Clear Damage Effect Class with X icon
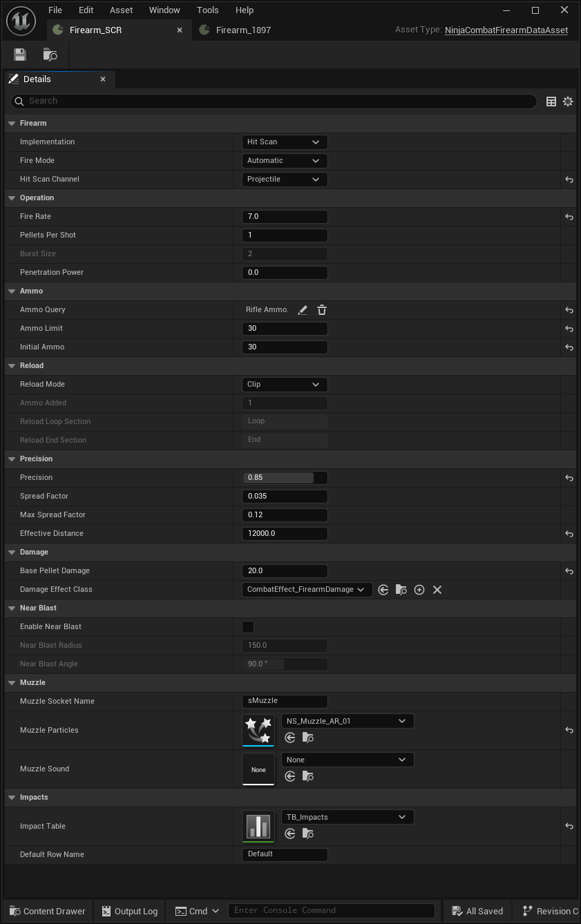 coord(437,590)
